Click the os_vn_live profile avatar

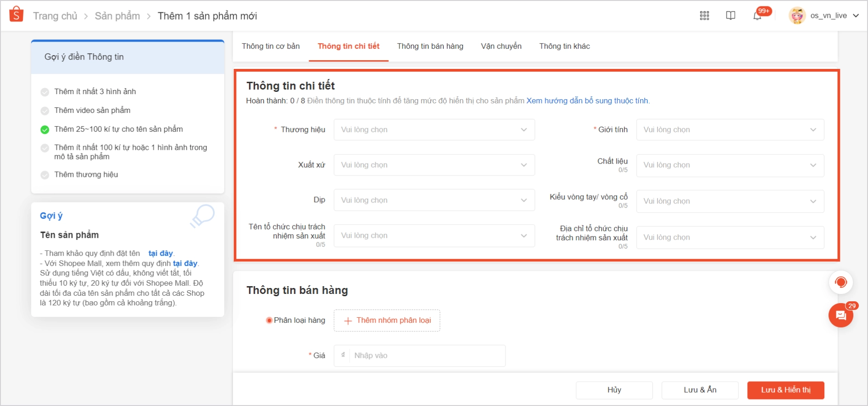[797, 16]
